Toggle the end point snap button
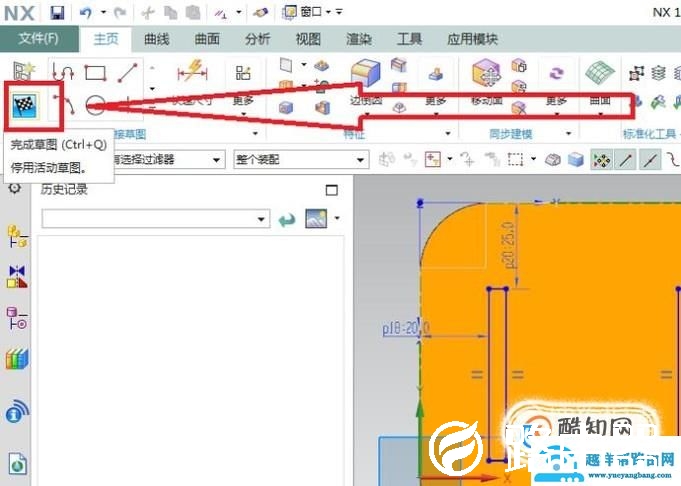 tap(625, 160)
